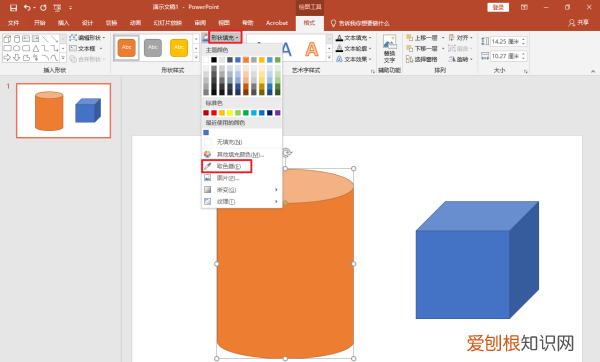Select the Selection Pane (选择窗格) button

[x=422, y=59]
